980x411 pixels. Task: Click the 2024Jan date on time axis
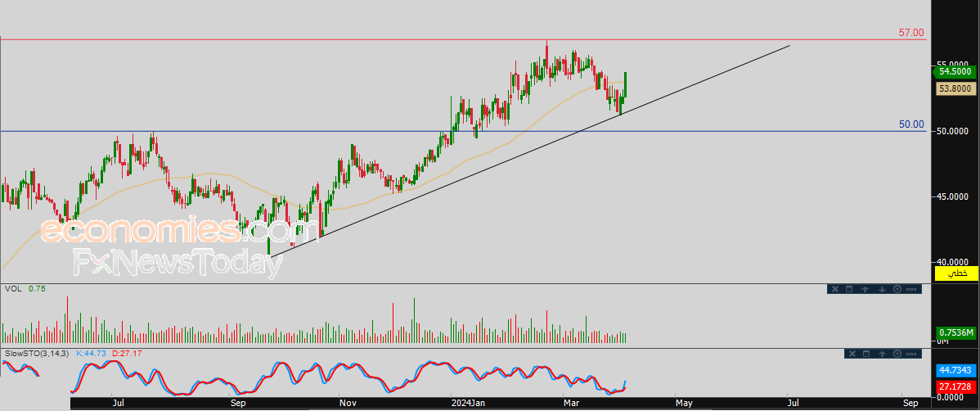(467, 403)
